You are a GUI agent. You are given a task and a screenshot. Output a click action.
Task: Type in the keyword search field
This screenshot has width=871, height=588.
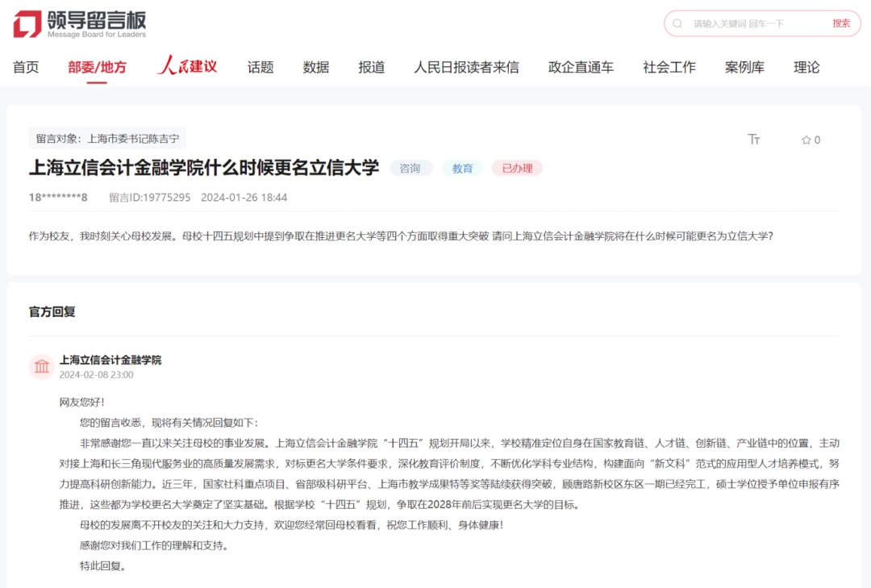[754, 23]
